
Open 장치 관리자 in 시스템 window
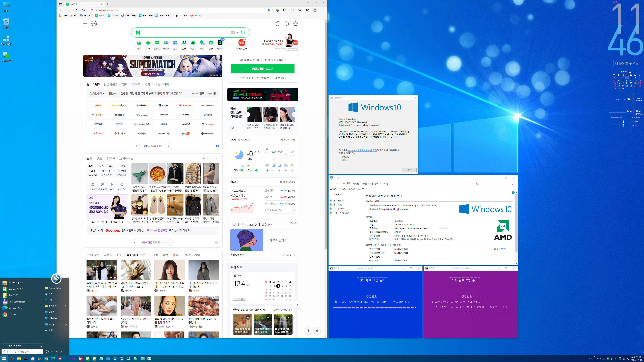pos(338,200)
